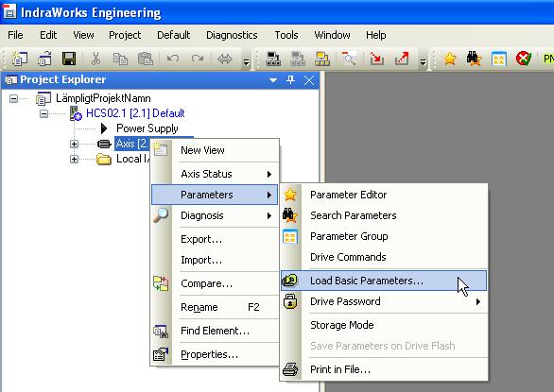Select Parameter Group in submenu

point(384,236)
